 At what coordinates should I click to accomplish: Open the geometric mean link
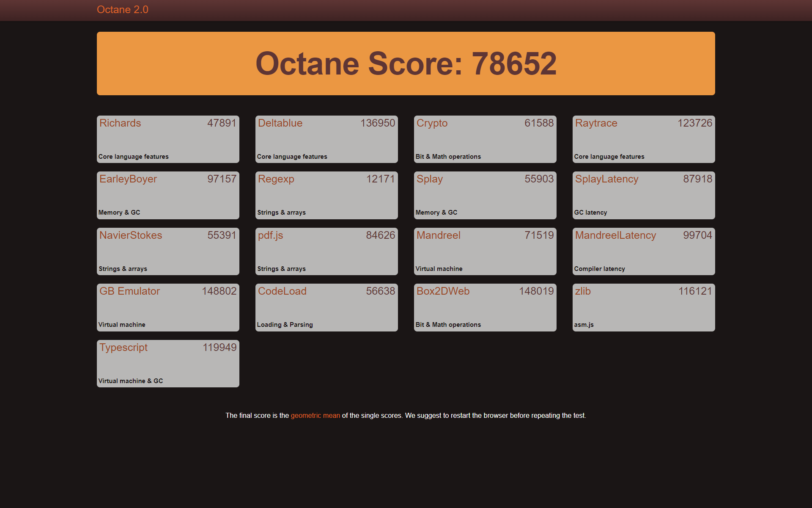coord(315,416)
